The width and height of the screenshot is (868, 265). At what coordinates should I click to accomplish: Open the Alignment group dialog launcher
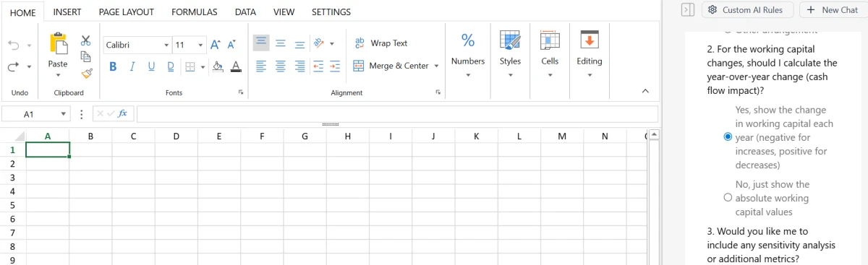(438, 92)
